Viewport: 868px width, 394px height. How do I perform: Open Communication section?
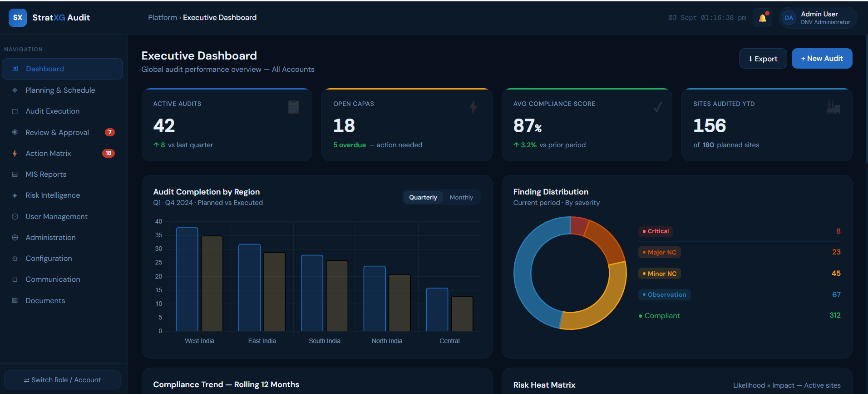click(63, 279)
